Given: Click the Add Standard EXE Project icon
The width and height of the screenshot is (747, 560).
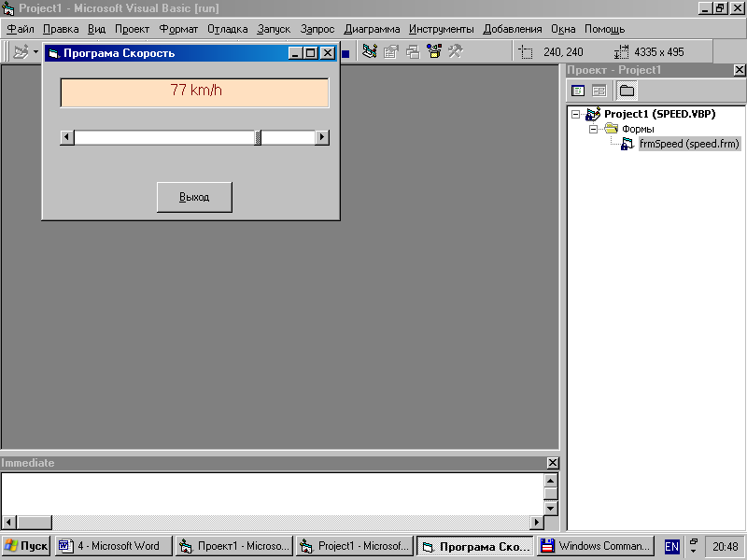Looking at the screenshot, I should tap(21, 51).
